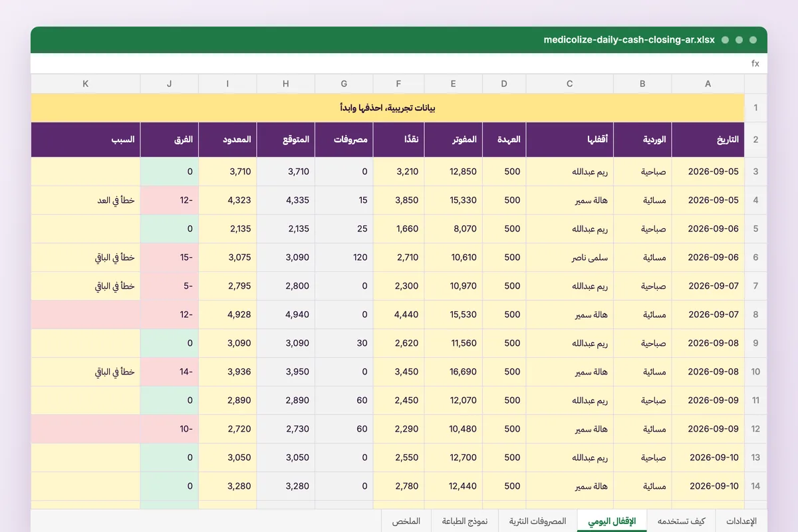Select the الإقفال اليومي sheet tab
798x532 pixels.
[612, 521]
